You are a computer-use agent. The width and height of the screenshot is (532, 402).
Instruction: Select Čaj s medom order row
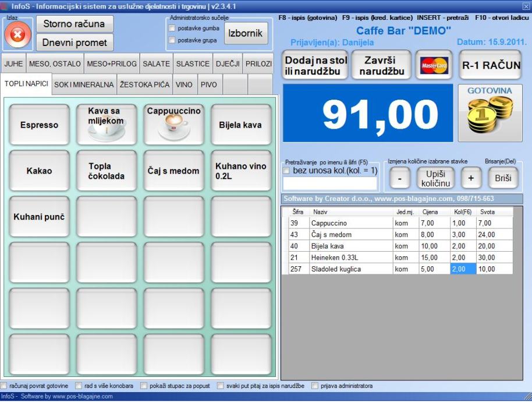(398, 235)
